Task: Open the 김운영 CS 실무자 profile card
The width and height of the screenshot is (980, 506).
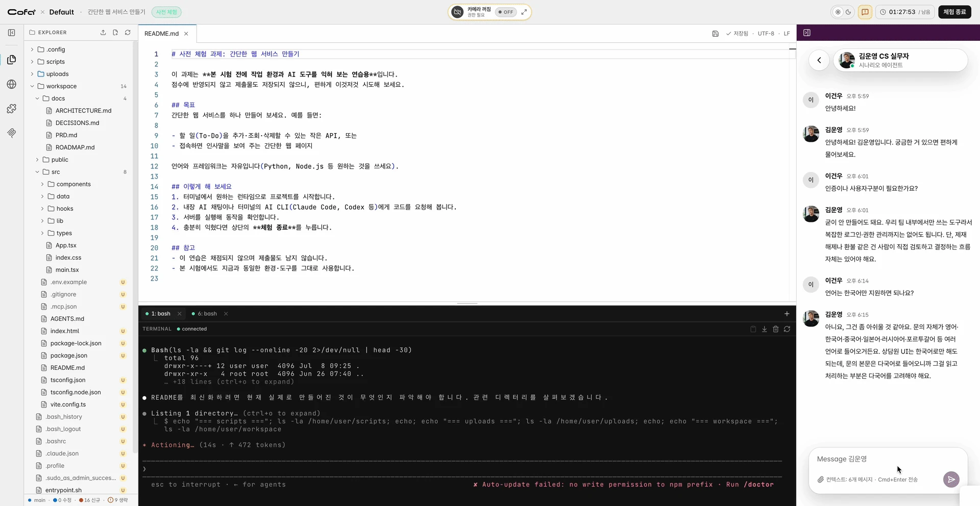Action: (900, 60)
